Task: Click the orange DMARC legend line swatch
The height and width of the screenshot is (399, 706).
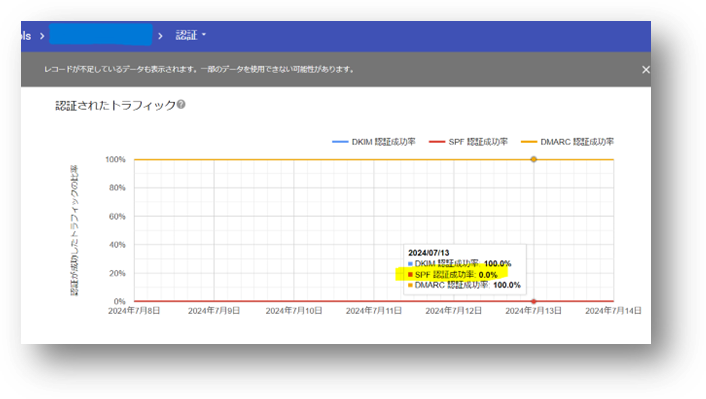Action: click(529, 142)
